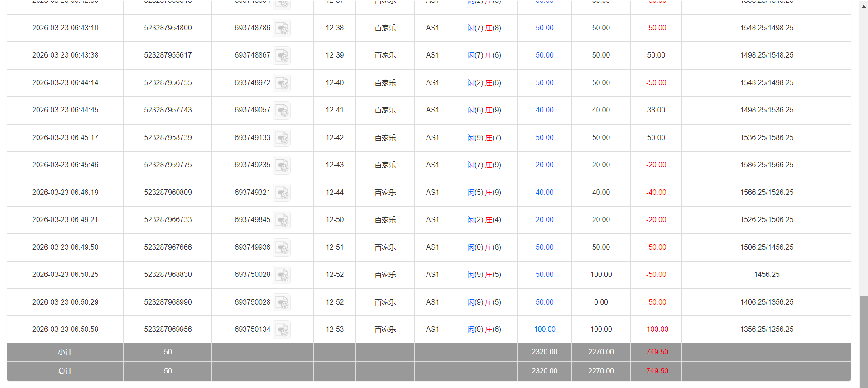Open video replay icon for round 693748786
Image resolution: width=868 pixels, height=388 pixels.
282,29
